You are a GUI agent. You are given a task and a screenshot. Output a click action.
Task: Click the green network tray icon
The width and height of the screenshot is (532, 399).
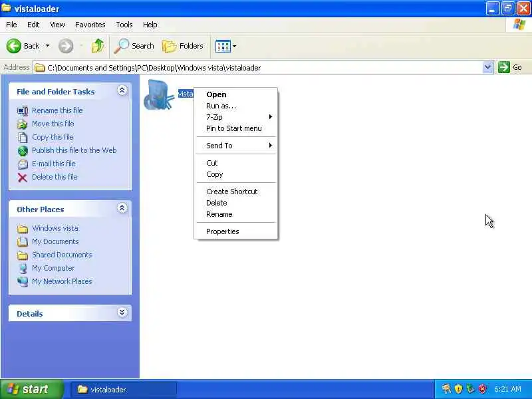tap(470, 389)
